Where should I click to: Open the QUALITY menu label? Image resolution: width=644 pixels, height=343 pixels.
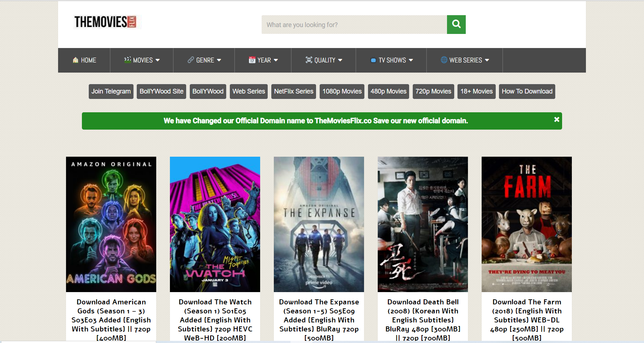click(x=325, y=60)
